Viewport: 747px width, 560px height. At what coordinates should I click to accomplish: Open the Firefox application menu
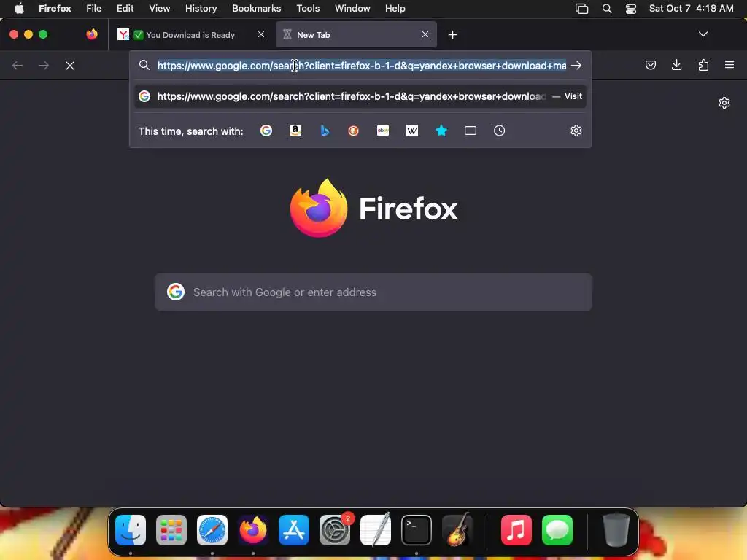[729, 65]
